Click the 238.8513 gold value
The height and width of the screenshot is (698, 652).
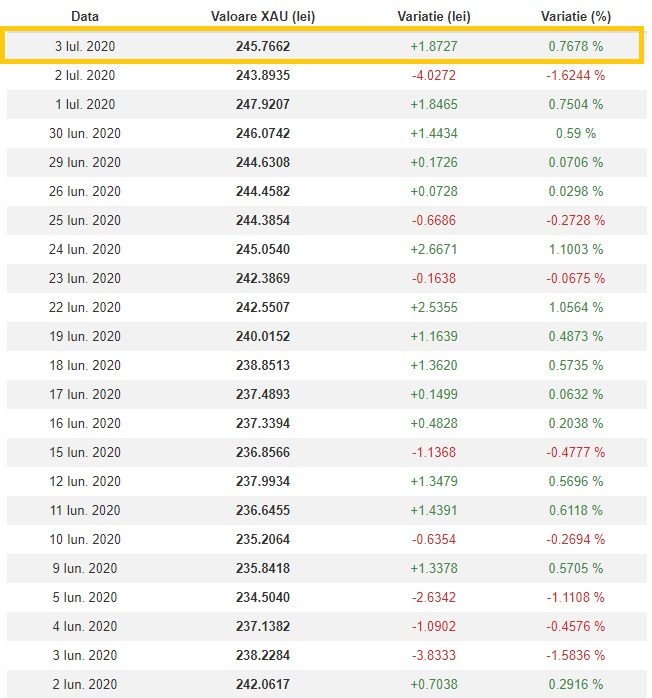(264, 366)
